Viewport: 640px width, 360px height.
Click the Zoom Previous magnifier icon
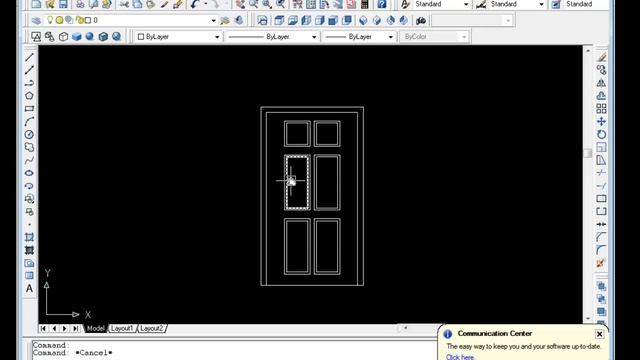(x=280, y=4)
